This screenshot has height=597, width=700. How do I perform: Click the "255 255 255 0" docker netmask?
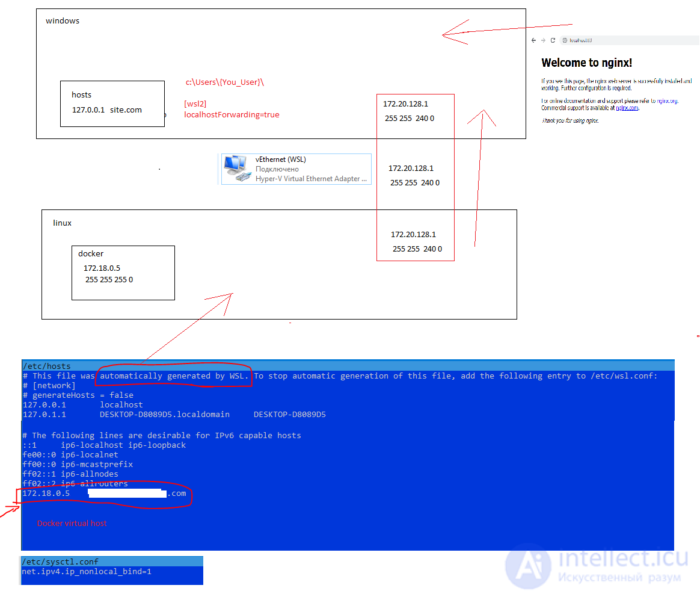(x=109, y=280)
